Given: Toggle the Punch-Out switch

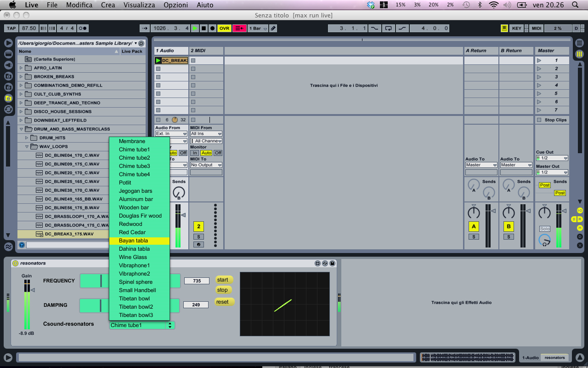Looking at the screenshot, I should click(402, 28).
